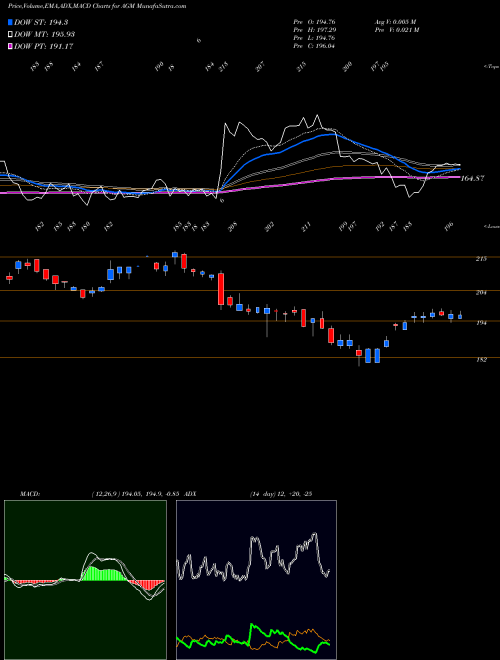The width and height of the screenshot is (500, 660).
Task: Click the tall red candlestick below 215
Action: point(221,289)
